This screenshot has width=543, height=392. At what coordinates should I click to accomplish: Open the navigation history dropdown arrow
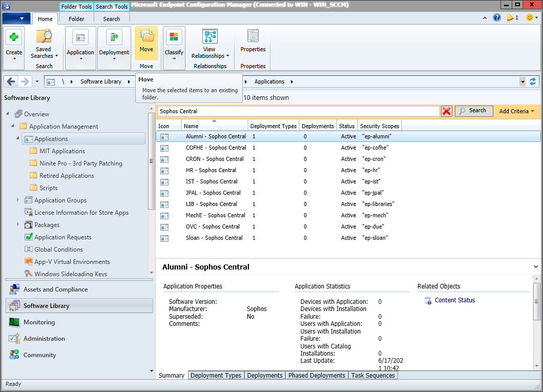pos(37,81)
